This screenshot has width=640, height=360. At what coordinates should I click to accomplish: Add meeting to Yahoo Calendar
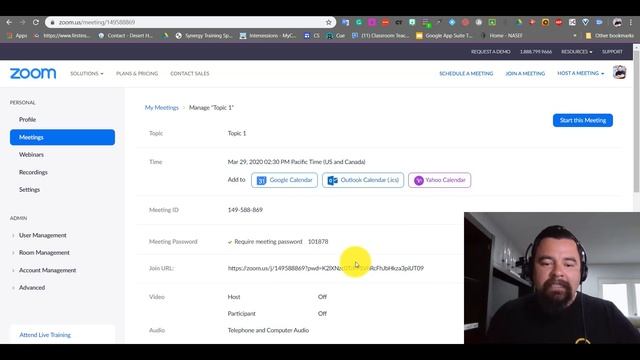tap(440, 180)
